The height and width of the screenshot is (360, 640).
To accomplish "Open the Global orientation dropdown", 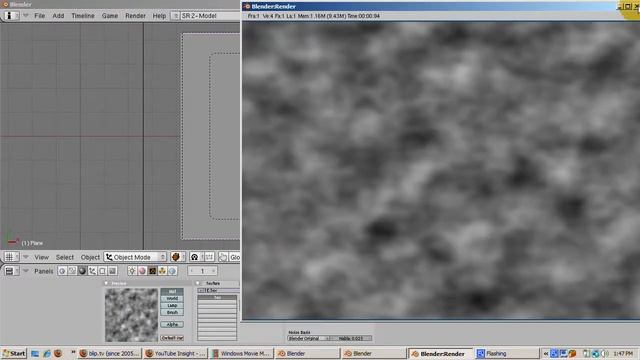I will point(235,257).
